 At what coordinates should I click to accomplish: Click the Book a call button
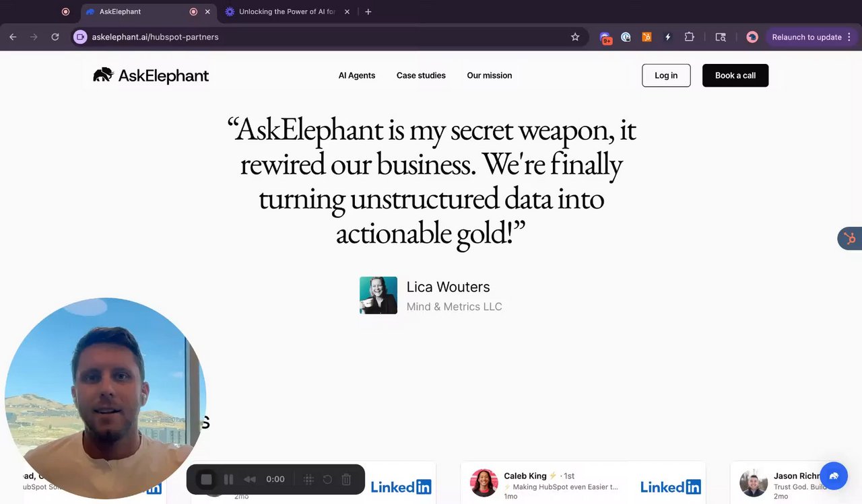(735, 75)
